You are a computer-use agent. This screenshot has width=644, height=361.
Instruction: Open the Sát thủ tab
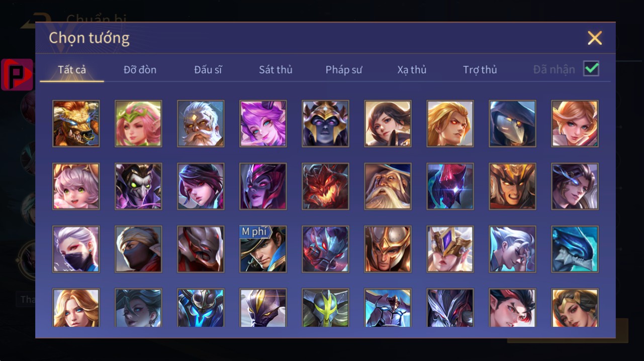click(275, 70)
